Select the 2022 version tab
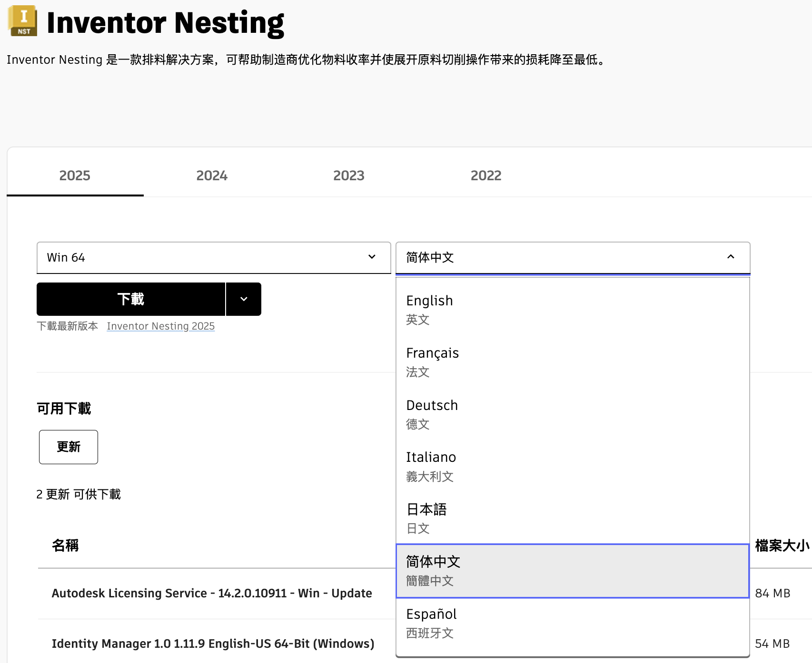 click(485, 175)
